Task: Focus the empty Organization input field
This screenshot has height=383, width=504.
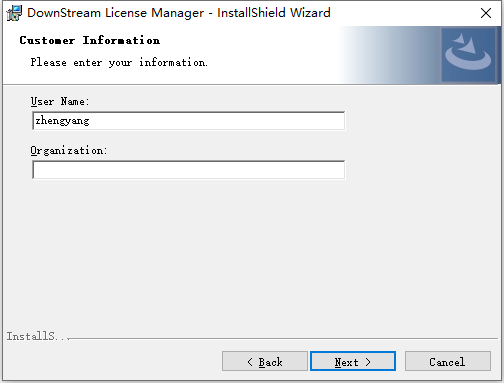Action: (x=189, y=170)
